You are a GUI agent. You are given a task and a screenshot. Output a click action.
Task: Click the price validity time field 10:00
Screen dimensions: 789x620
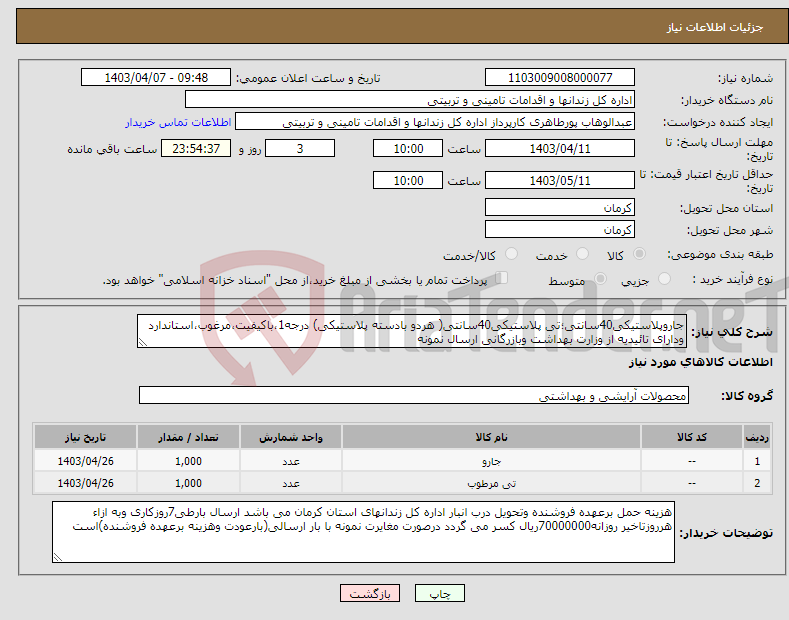(408, 180)
